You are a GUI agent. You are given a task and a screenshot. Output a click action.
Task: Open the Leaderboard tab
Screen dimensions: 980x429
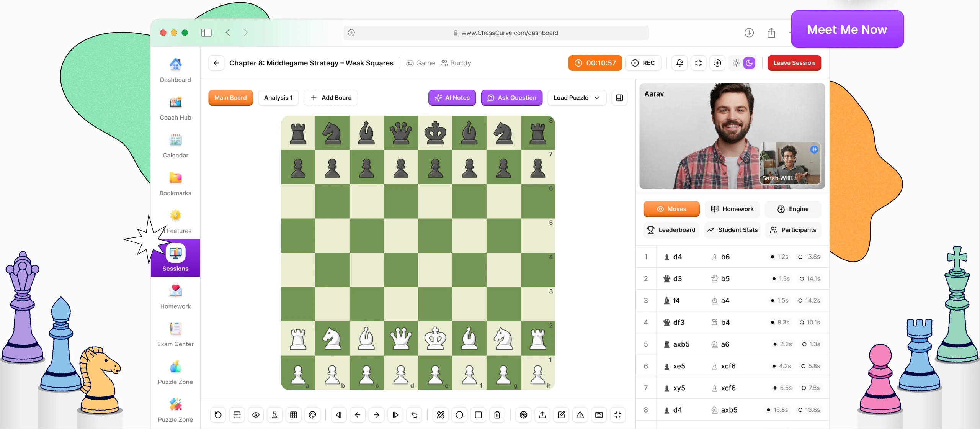(x=671, y=230)
